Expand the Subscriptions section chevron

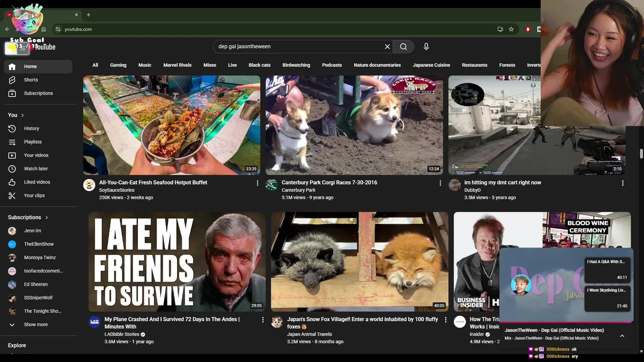pyautogui.click(x=46, y=218)
